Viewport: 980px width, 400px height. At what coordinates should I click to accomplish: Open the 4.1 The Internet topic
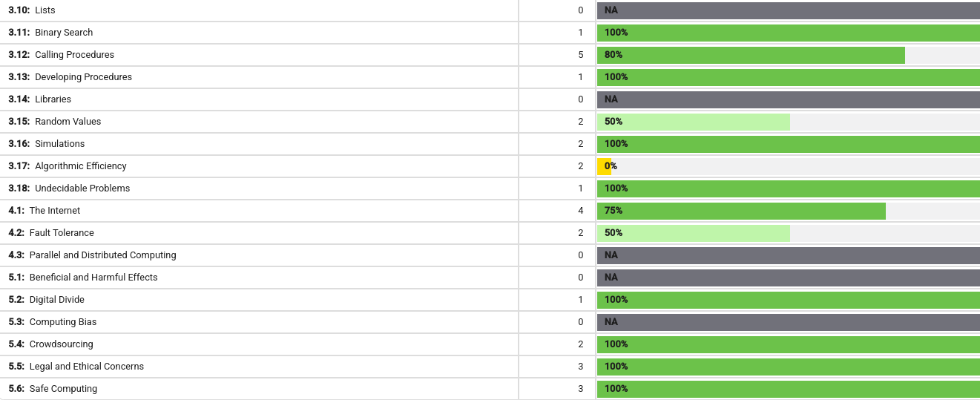(x=44, y=211)
